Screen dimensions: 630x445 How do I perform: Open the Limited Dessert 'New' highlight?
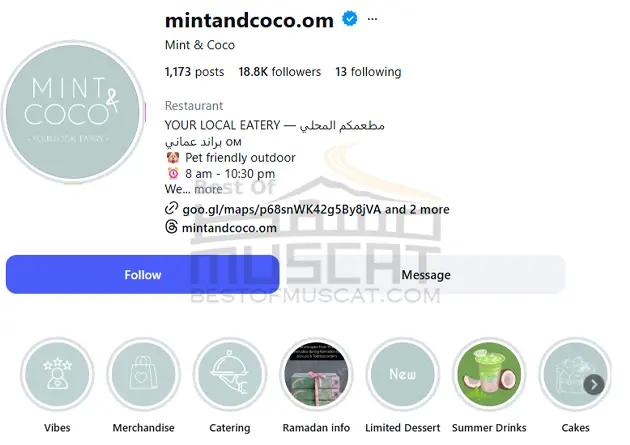403,374
